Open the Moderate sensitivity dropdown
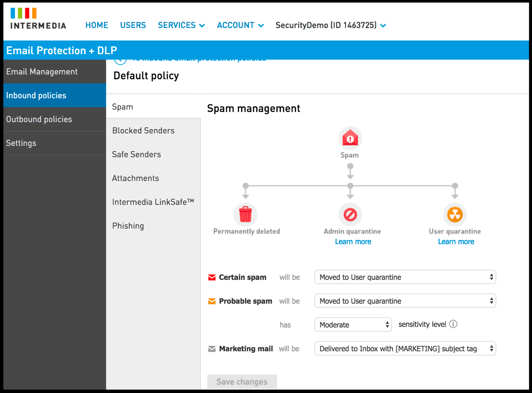 coord(353,325)
